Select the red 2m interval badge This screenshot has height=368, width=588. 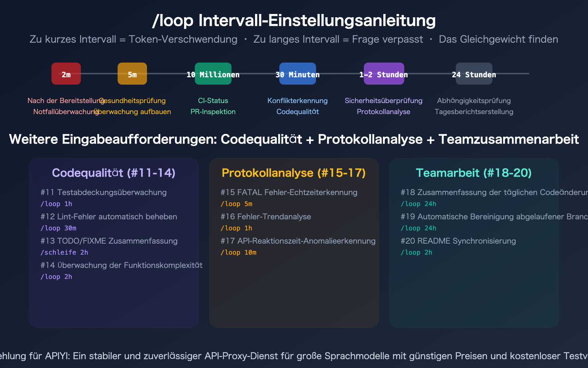tap(66, 74)
